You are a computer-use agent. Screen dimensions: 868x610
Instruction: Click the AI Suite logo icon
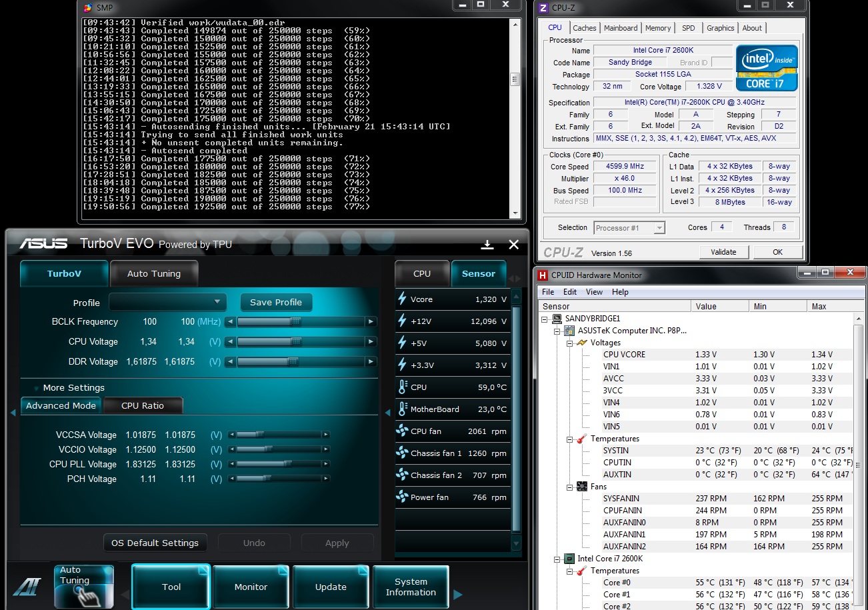27,587
